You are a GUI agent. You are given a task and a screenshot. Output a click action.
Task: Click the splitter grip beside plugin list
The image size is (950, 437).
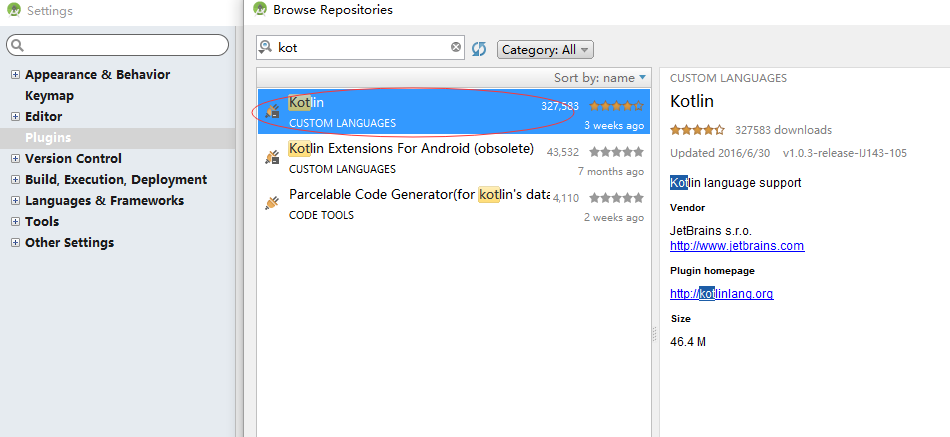[654, 334]
